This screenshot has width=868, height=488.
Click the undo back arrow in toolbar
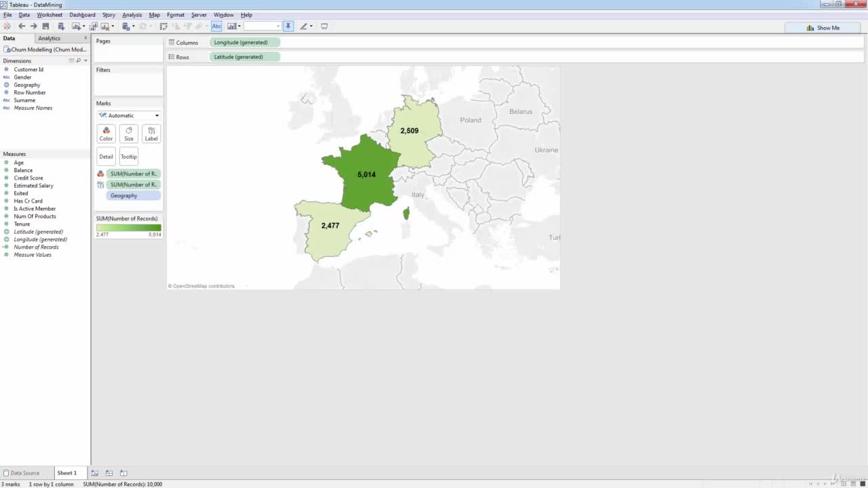22,26
